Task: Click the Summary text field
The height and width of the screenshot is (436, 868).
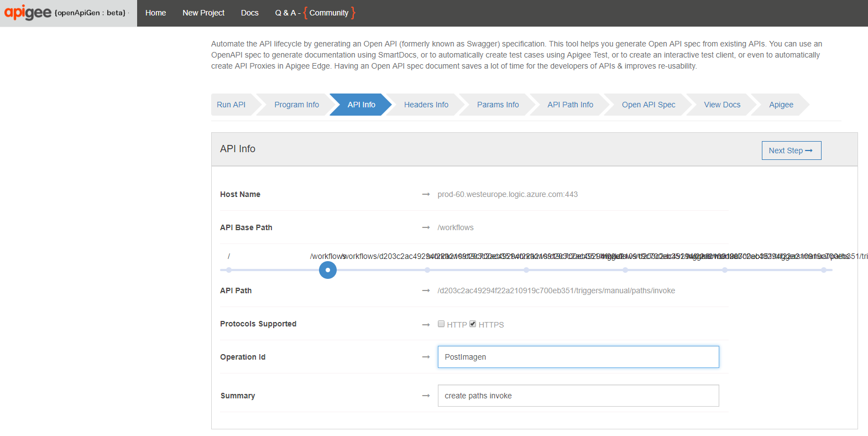Action: (578, 396)
